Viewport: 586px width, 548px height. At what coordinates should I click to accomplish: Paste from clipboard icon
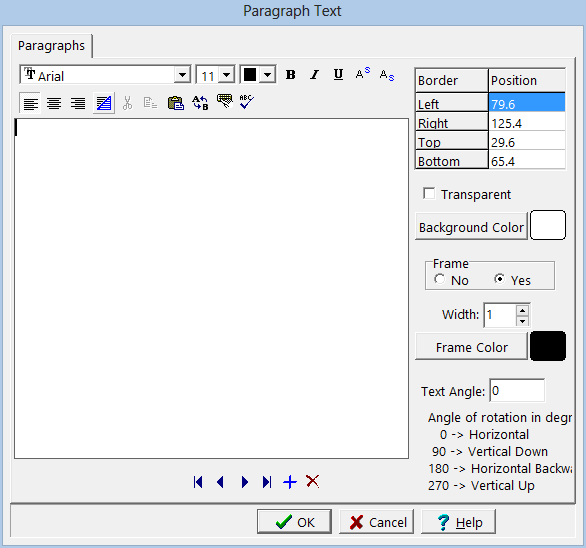pos(176,103)
